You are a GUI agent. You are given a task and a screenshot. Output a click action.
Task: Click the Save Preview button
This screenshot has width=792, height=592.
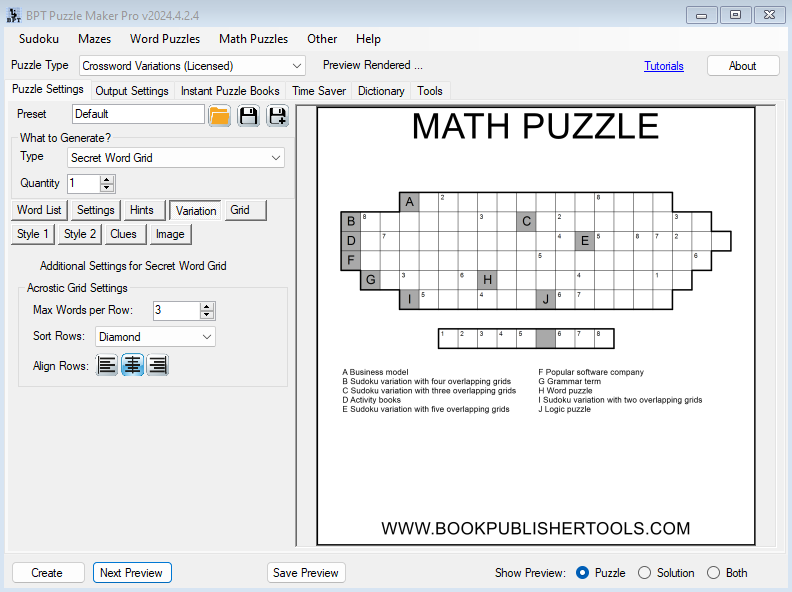point(306,573)
